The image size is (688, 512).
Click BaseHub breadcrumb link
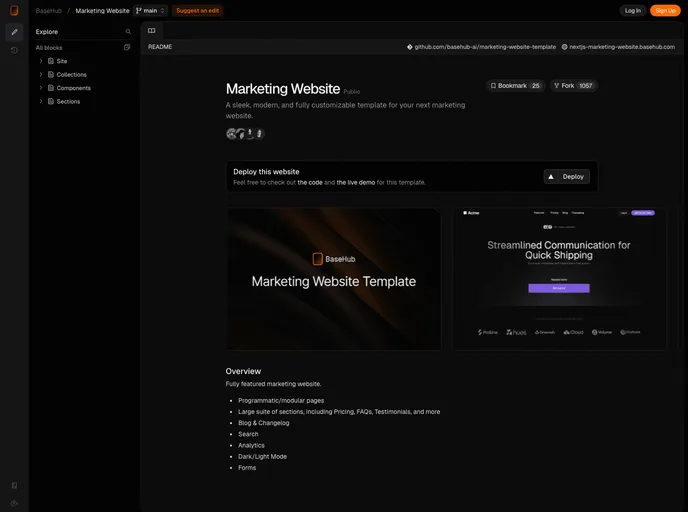click(x=49, y=11)
